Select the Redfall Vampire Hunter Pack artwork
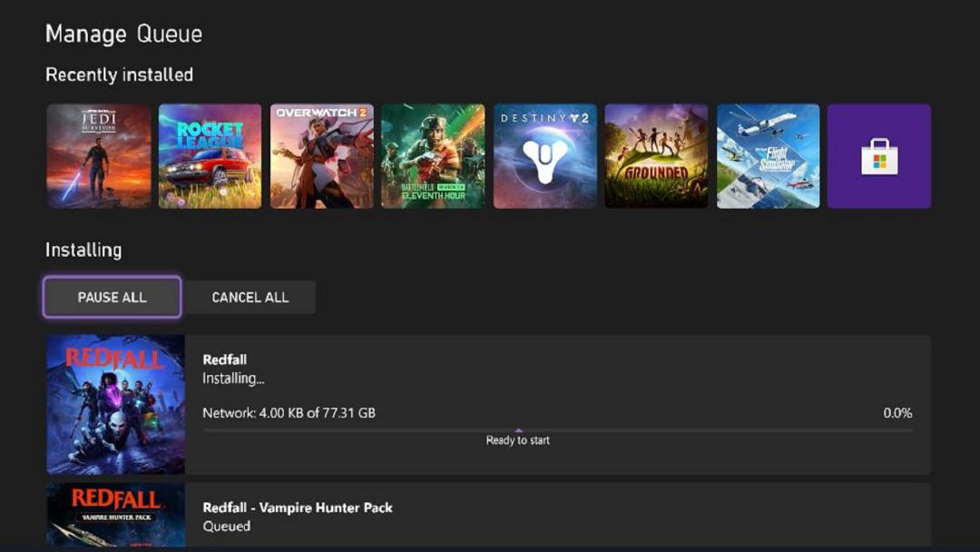Image resolution: width=980 pixels, height=552 pixels. click(115, 515)
